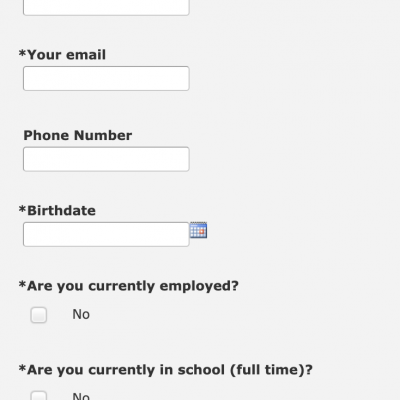The height and width of the screenshot is (400, 400).
Task: Click the No label under school question
Action: [81, 396]
